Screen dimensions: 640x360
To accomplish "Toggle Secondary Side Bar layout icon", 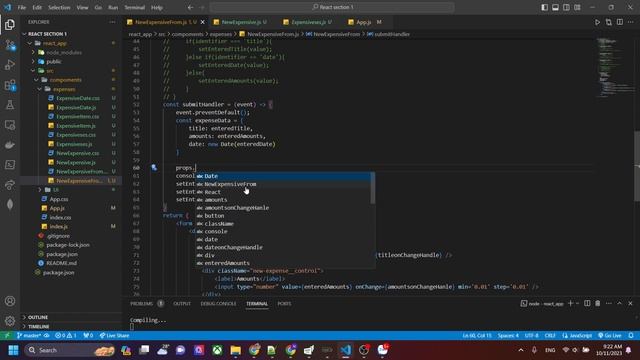I will (x=567, y=7).
